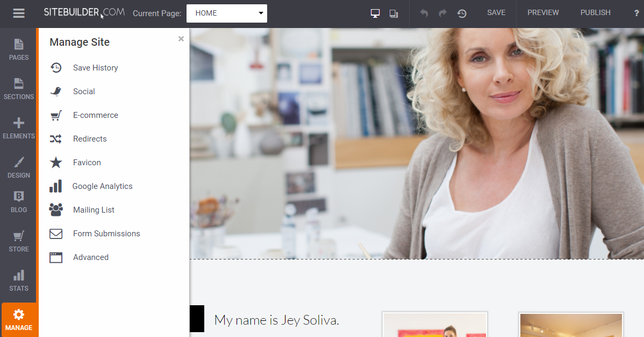Open Form Submissions menu entry
Screen dimensions: 644x337
pyautogui.click(x=106, y=234)
